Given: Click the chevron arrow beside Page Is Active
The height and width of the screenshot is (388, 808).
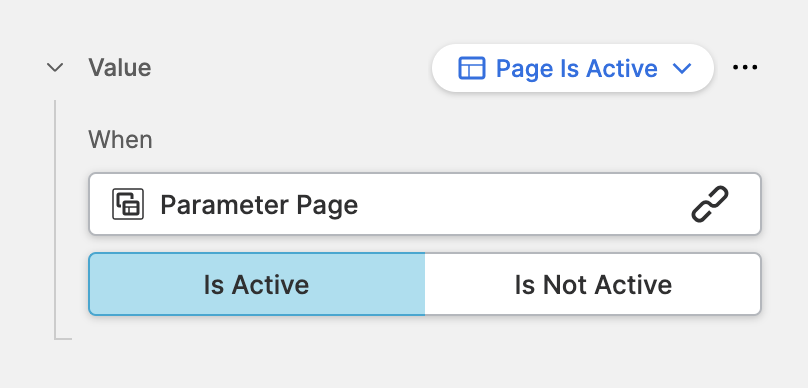Looking at the screenshot, I should 682,68.
